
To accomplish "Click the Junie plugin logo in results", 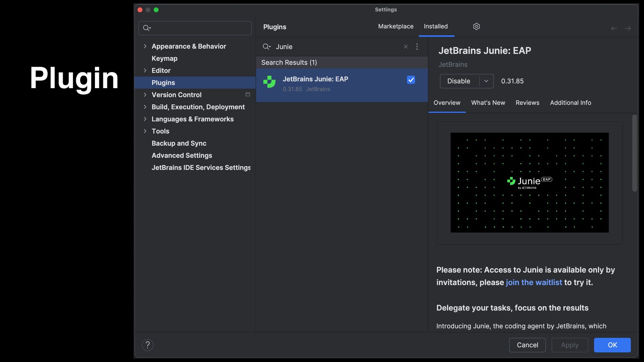I will [269, 82].
